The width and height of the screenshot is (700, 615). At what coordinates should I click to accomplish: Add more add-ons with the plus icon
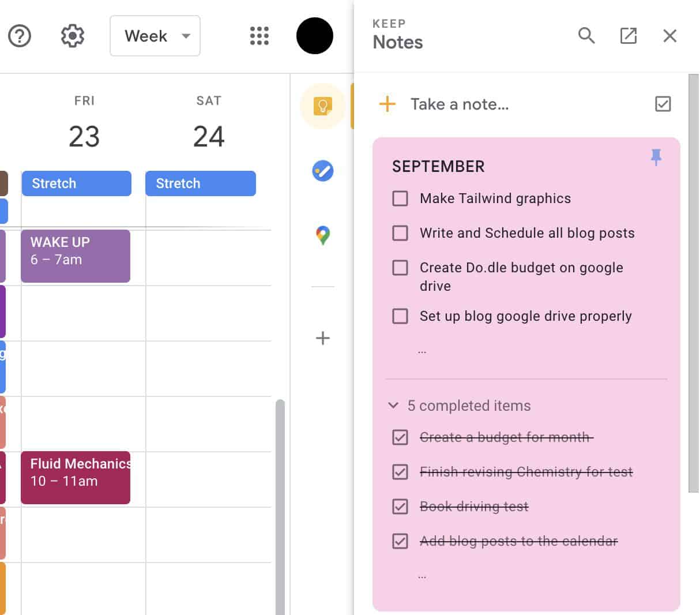click(322, 338)
